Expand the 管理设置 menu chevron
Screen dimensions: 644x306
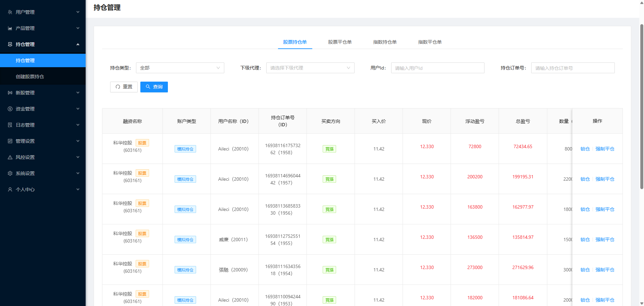[78, 141]
